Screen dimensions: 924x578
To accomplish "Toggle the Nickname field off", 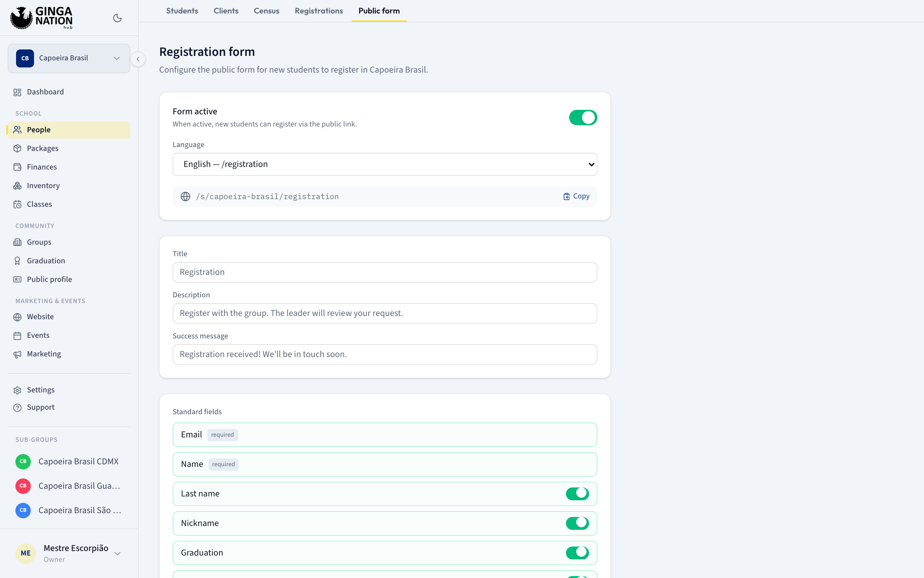I will 577,523.
